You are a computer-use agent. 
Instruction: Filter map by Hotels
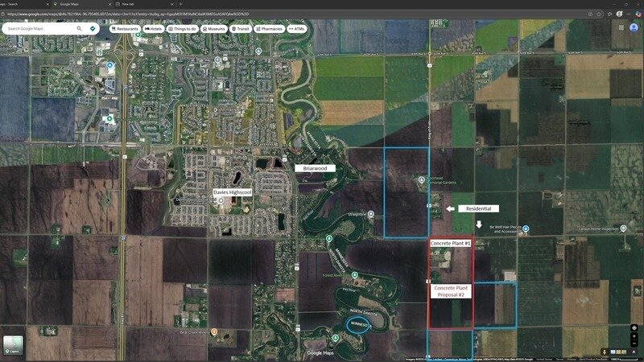pyautogui.click(x=153, y=28)
